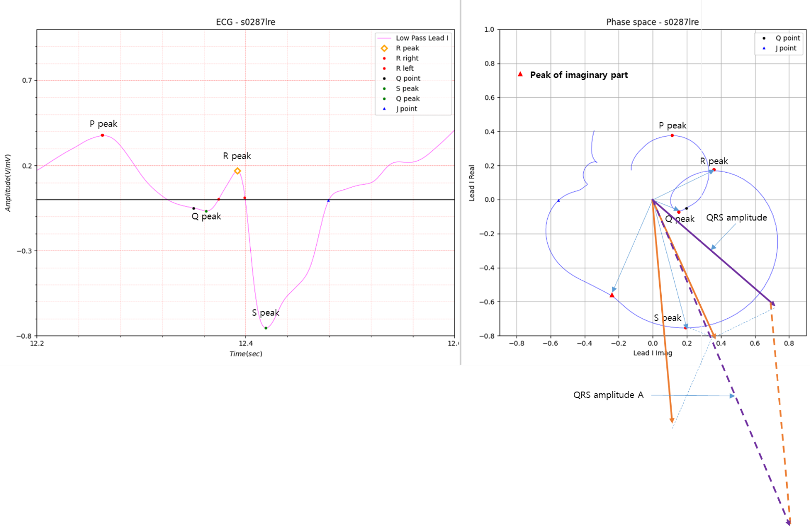Click the 'Lead I Real' axis label
810x532 pixels.
(x=472, y=183)
